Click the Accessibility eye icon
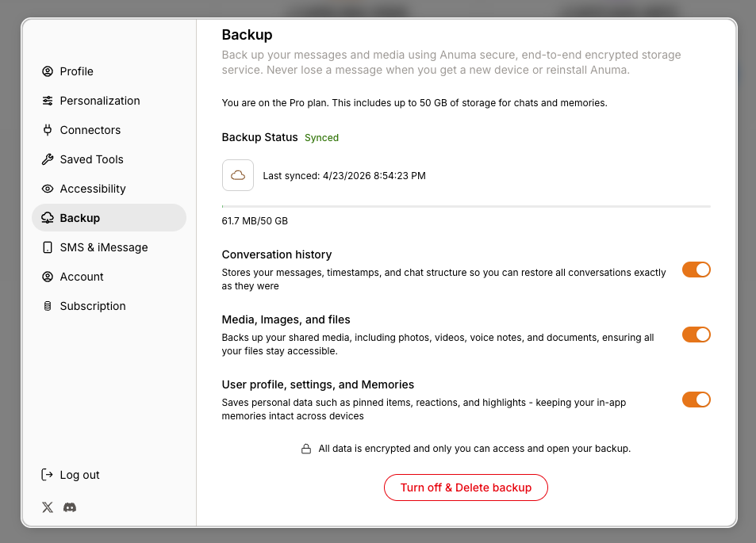This screenshot has width=756, height=543. [x=48, y=189]
